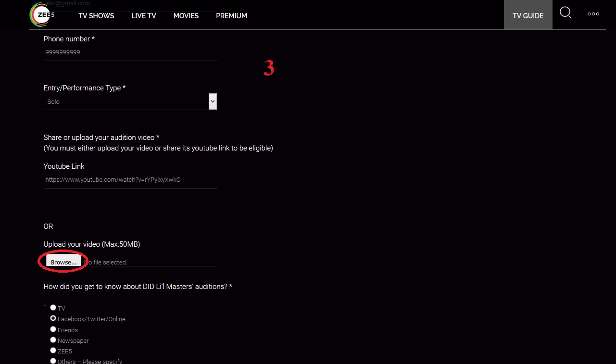Open LIVE TV section
Image resolution: width=616 pixels, height=364 pixels.
click(x=143, y=16)
